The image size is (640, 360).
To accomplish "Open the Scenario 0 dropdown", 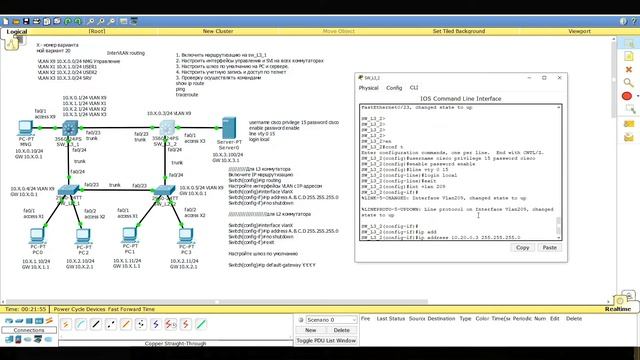I will coord(331,320).
